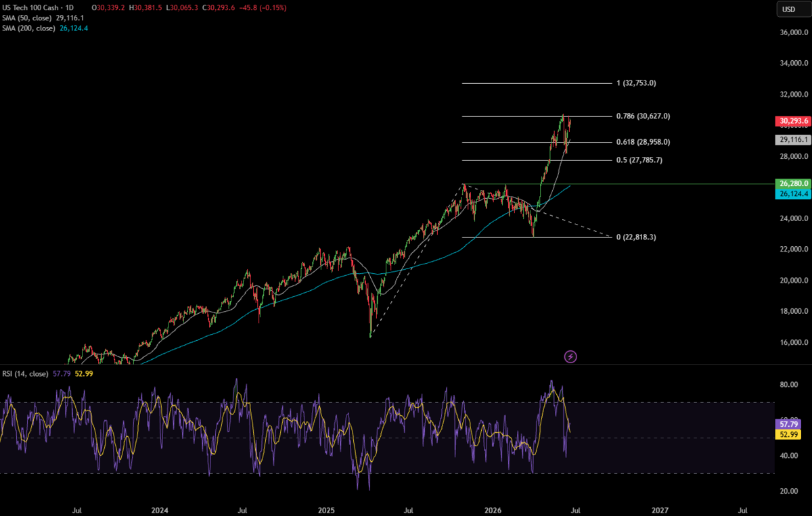The image size is (812, 516).
Task: Click the 2027 label on the time axis
Action: coord(660,509)
